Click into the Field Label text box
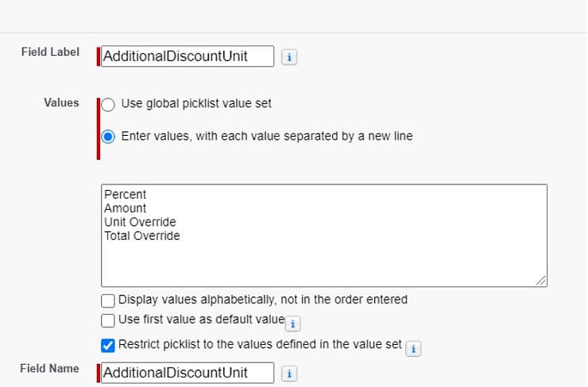Screen dimensions: 588x387 [188, 56]
